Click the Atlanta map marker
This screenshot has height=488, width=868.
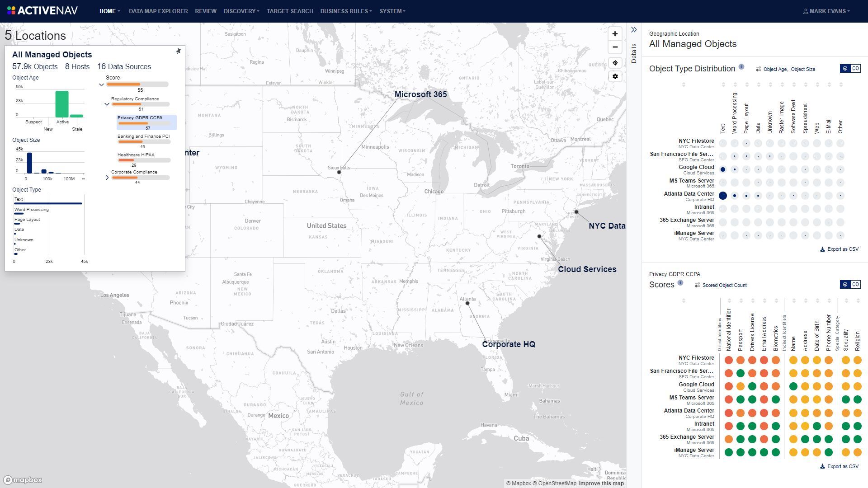tap(467, 303)
